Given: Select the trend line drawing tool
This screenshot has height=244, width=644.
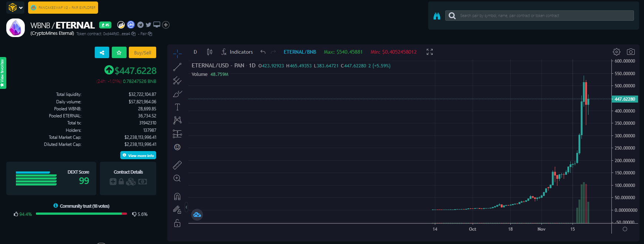Looking at the screenshot, I should [177, 67].
